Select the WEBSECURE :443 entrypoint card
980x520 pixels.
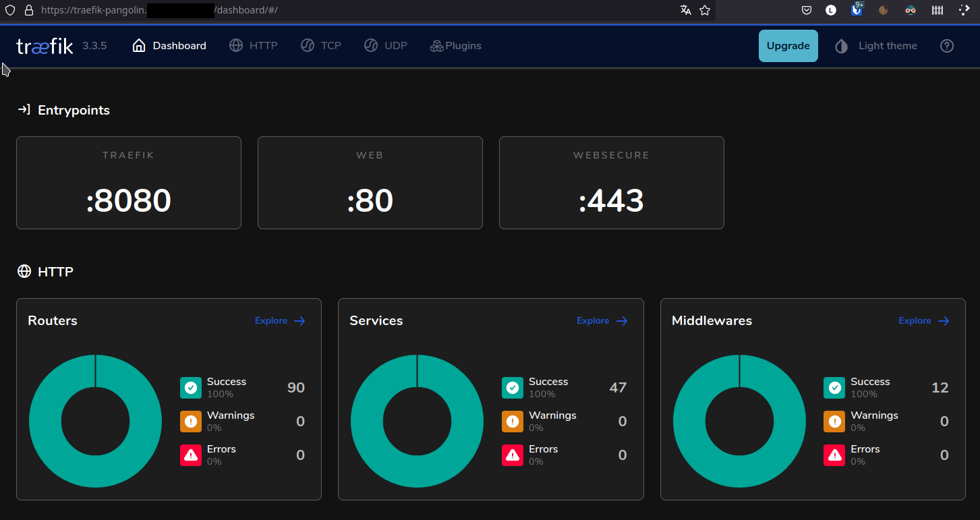tap(612, 183)
